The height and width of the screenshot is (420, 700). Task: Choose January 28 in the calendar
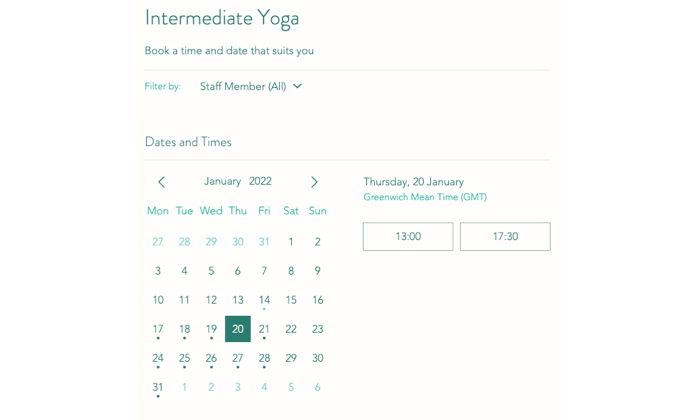tap(264, 358)
